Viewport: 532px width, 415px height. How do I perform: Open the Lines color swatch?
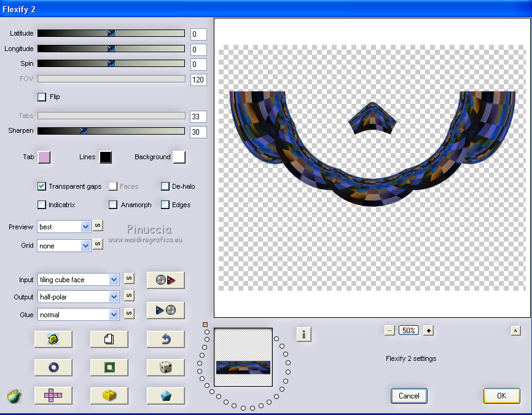click(106, 157)
